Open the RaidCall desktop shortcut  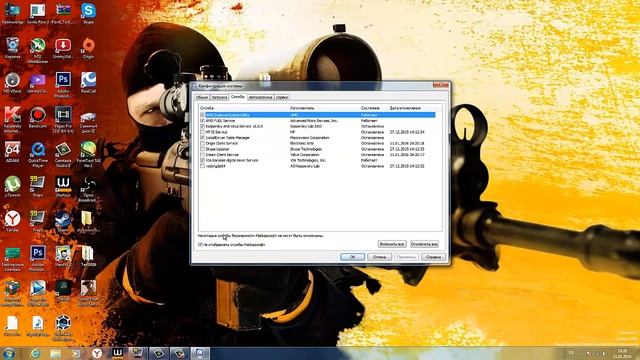pyautogui.click(x=88, y=82)
